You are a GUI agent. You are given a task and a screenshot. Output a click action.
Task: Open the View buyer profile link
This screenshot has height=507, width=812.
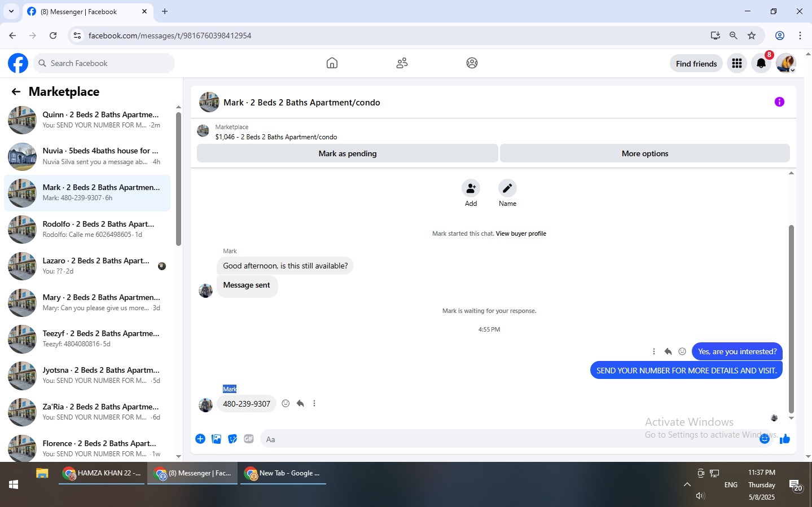(521, 233)
